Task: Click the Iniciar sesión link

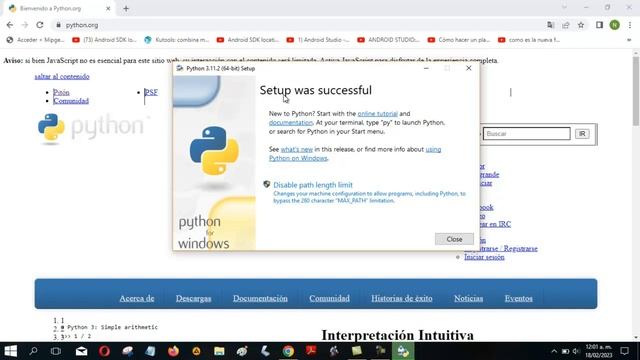Action: pos(484,257)
